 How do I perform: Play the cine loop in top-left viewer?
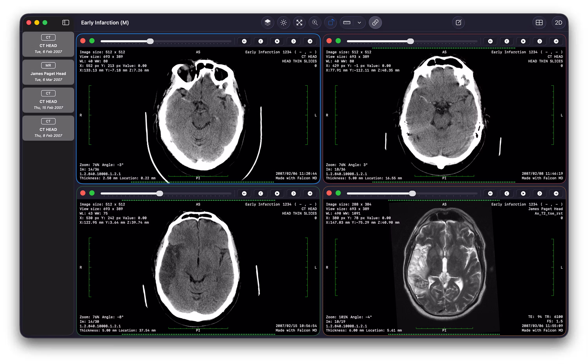click(x=277, y=41)
